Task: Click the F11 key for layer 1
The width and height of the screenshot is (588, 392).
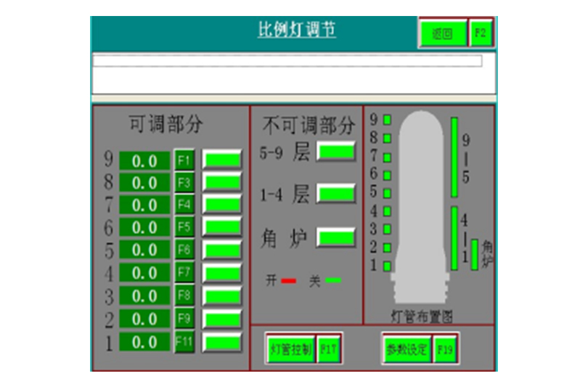Action: click(x=184, y=342)
